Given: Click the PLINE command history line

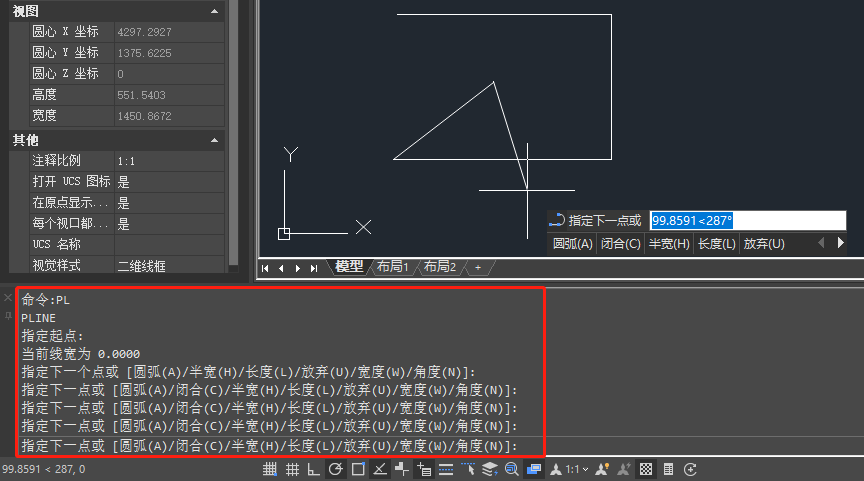Looking at the screenshot, I should pos(39,318).
